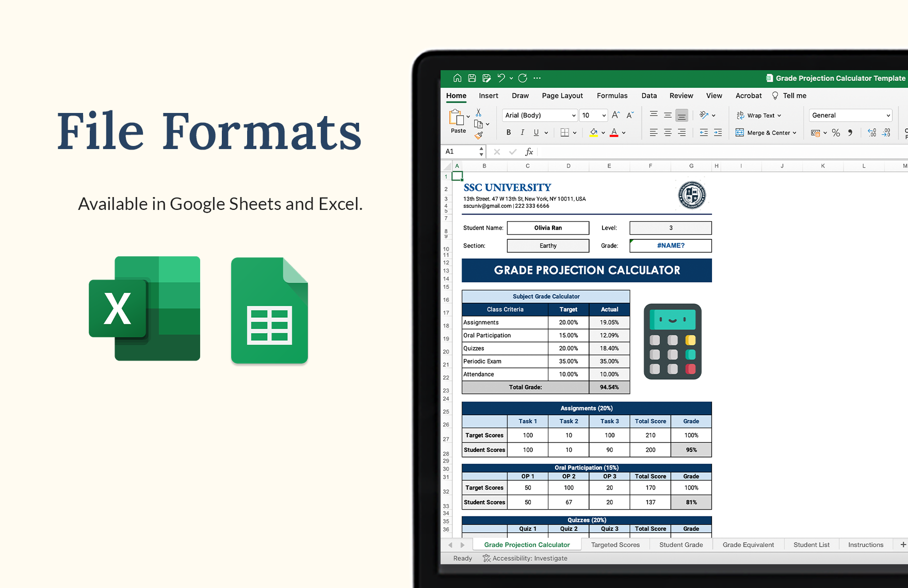
Task: Click the Increase Decimal icon
Action: point(872,133)
